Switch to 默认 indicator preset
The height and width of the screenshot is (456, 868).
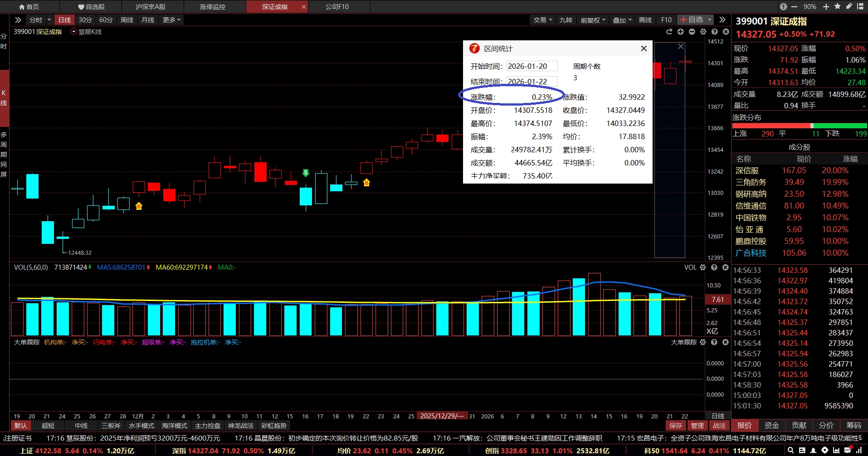click(20, 426)
